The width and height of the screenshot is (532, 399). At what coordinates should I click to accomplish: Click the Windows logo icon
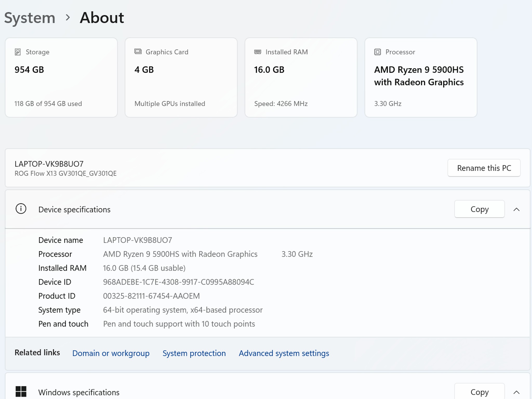21,391
